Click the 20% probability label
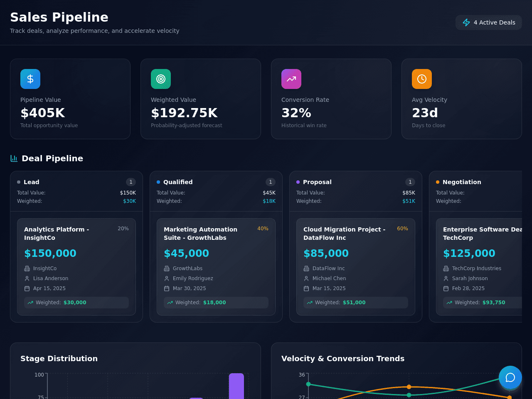532x399 pixels. click(x=123, y=229)
